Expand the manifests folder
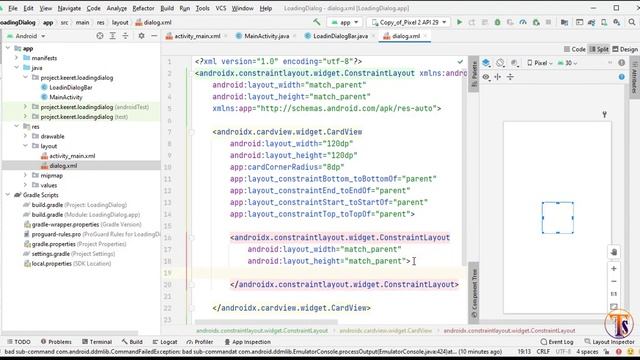The image size is (640, 360). coord(17,58)
